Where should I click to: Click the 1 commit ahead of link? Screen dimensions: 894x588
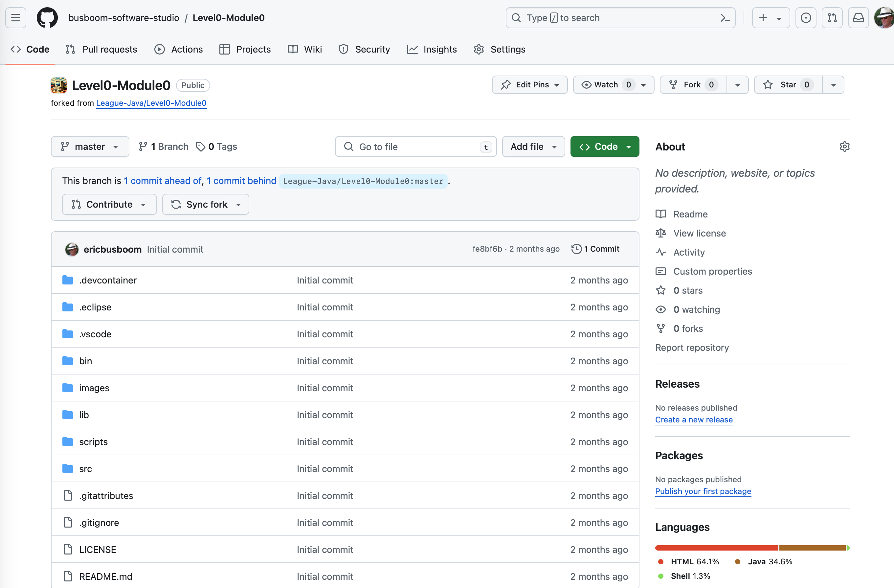click(x=163, y=181)
